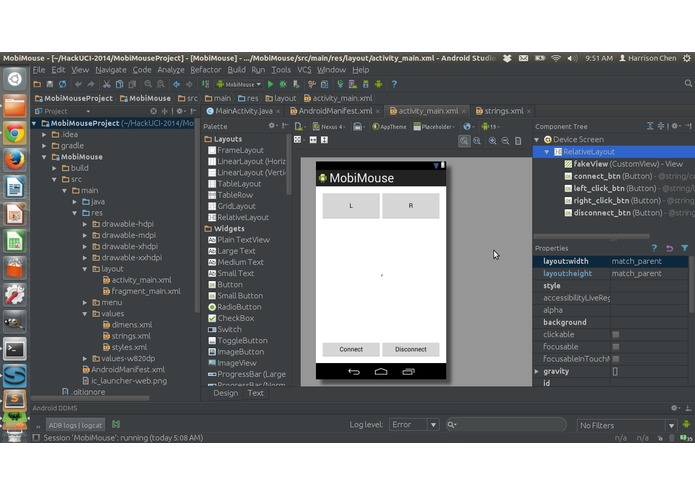Screen dimensions: 695x494
Task: Click the Help question mark toolbar icon
Action: 394,84
